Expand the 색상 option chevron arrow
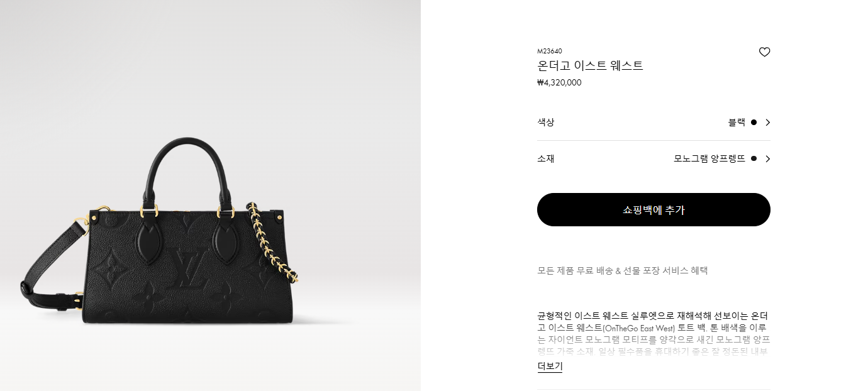Viewport: 868px width, 391px height. click(x=767, y=123)
